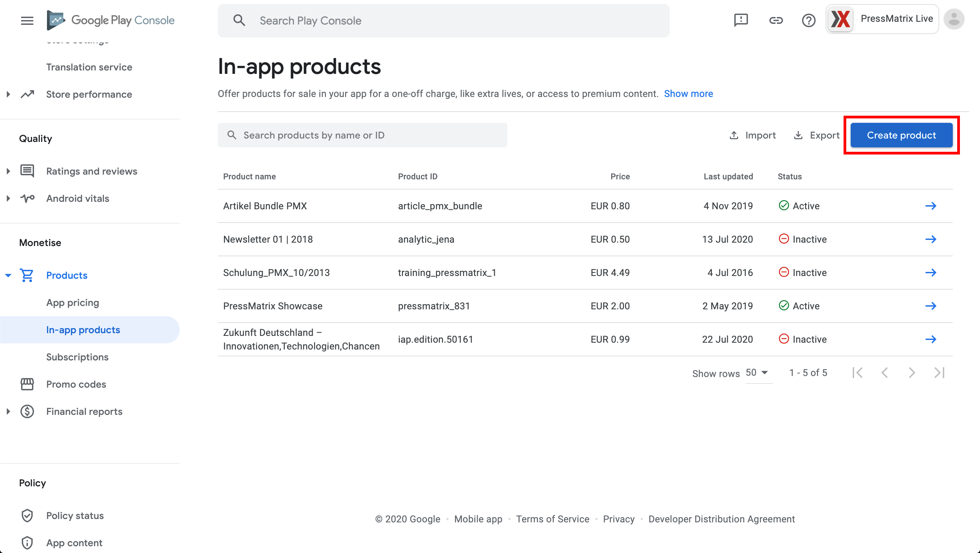Click the link-sharing icon in the top bar
The image size is (980, 553).
(776, 20)
